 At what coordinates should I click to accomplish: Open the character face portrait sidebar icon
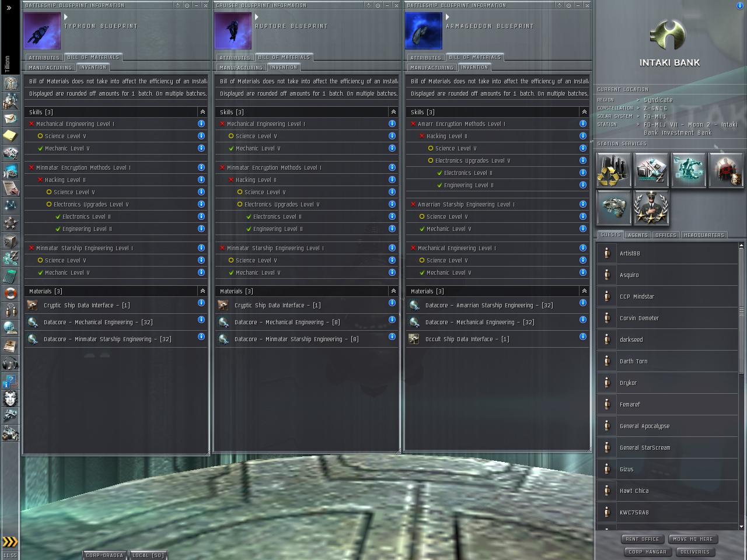point(11,398)
